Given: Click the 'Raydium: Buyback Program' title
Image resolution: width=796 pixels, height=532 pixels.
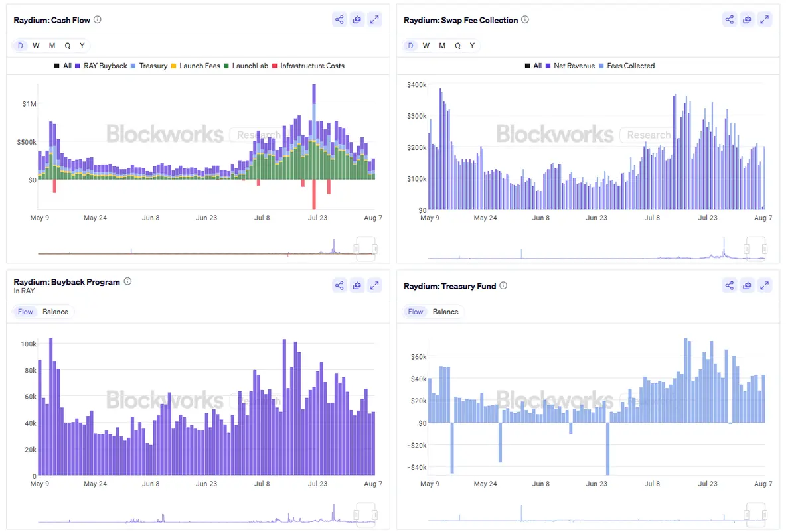Looking at the screenshot, I should click(66, 281).
